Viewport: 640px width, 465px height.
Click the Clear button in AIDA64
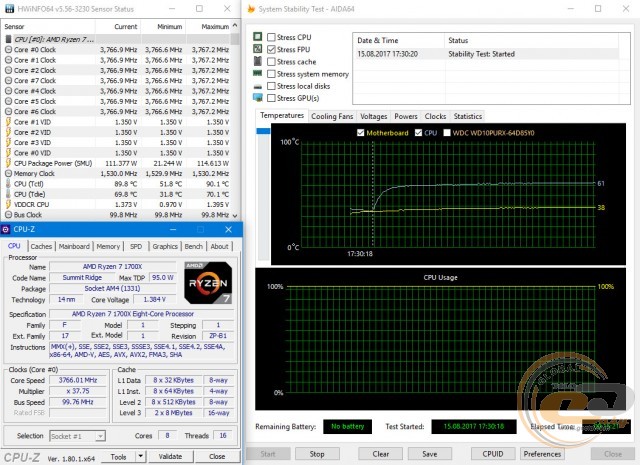tap(380, 454)
